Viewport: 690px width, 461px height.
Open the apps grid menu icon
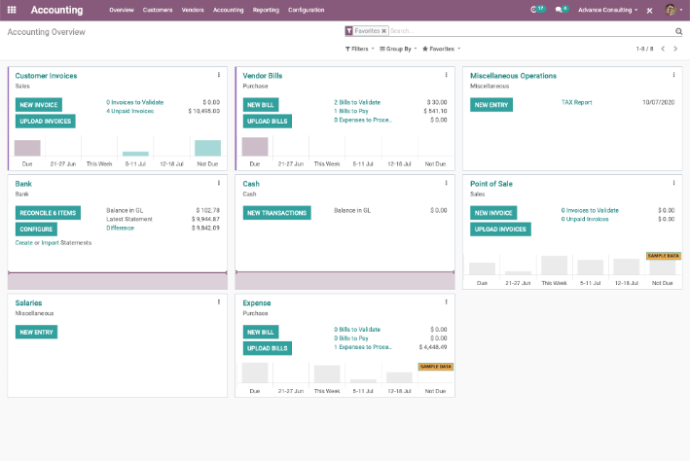[x=12, y=10]
